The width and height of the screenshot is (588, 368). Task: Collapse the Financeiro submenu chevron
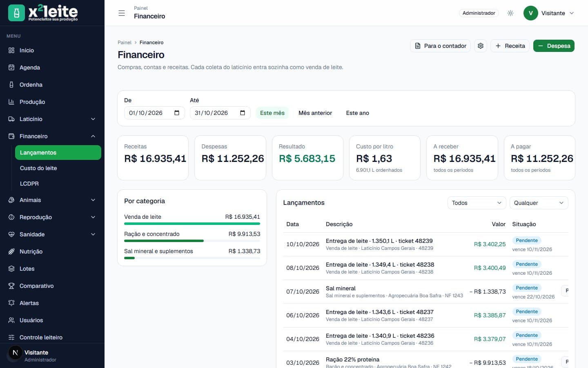click(x=93, y=136)
